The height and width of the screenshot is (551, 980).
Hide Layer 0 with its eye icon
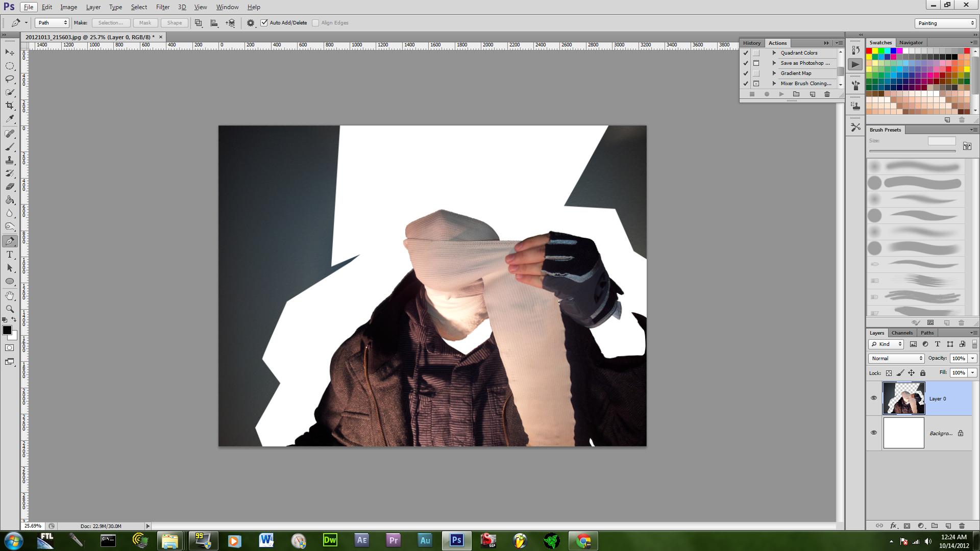tap(874, 398)
